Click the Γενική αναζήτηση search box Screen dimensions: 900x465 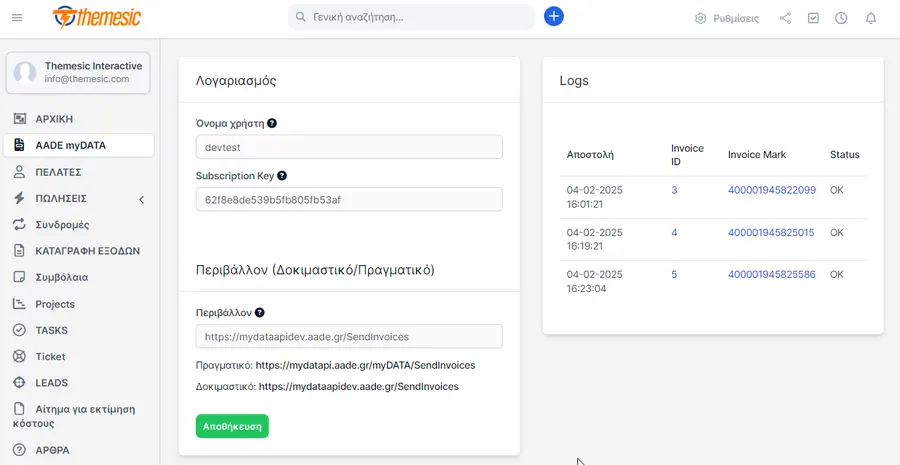412,17
